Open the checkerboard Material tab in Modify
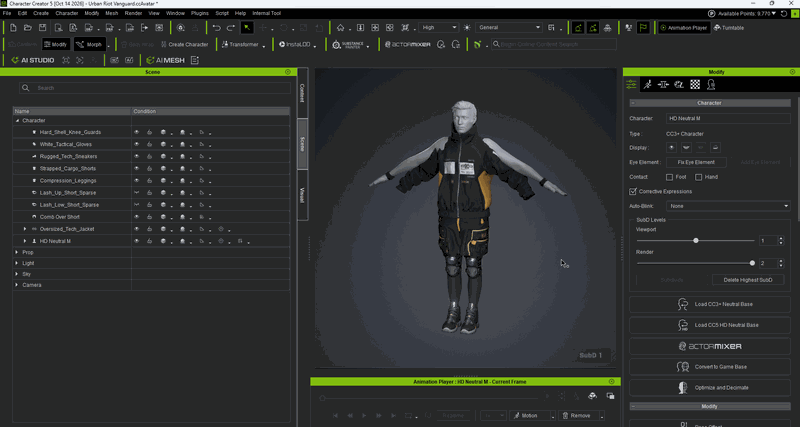Viewport: 800px width, 427px height. pyautogui.click(x=695, y=84)
